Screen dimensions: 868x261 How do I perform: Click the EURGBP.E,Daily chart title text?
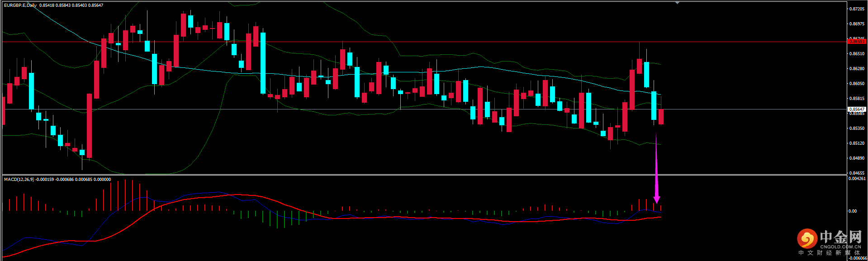(20, 5)
